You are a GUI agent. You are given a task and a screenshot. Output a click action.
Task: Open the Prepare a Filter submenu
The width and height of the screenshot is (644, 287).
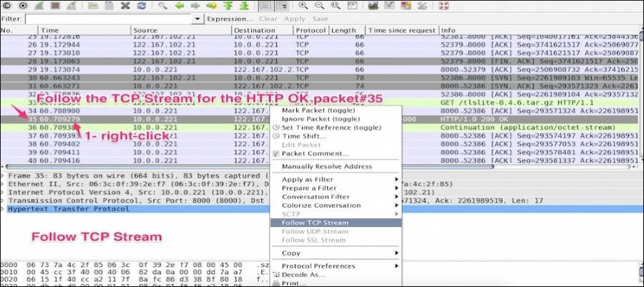336,188
